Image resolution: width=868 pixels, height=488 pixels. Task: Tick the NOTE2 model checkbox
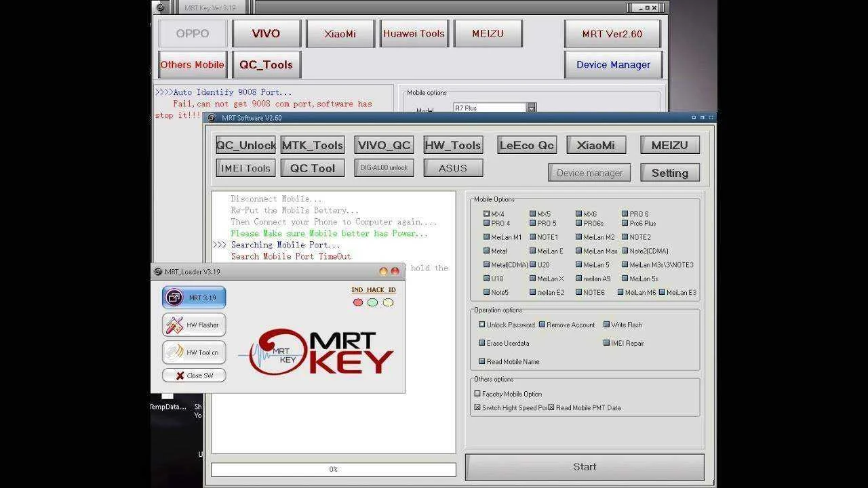625,237
